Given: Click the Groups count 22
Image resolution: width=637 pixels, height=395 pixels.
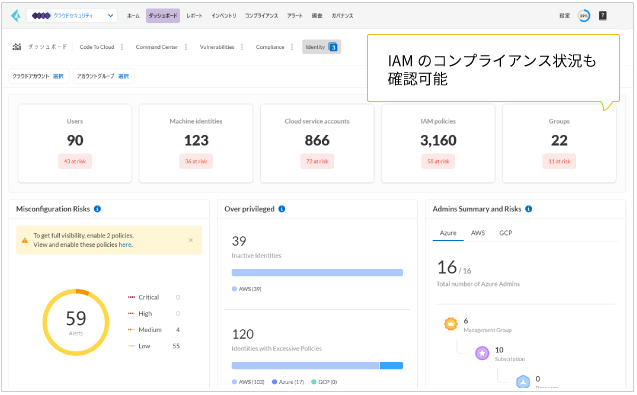Looking at the screenshot, I should tap(559, 141).
